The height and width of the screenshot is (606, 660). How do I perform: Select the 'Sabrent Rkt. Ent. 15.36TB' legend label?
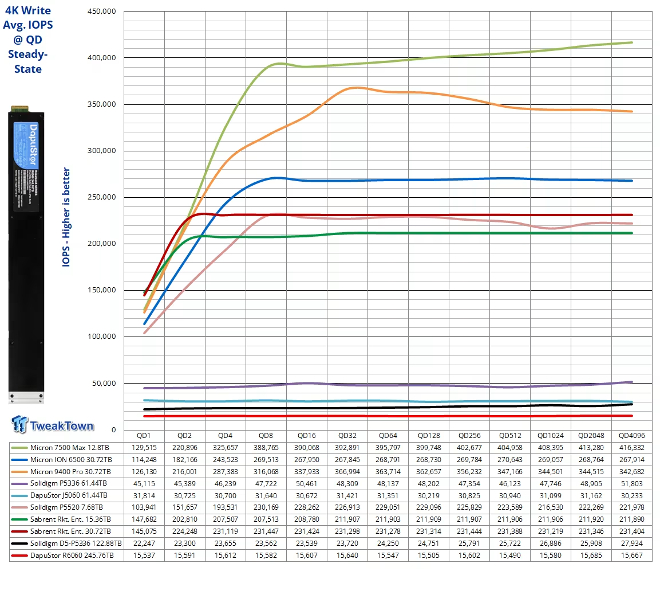[70, 519]
